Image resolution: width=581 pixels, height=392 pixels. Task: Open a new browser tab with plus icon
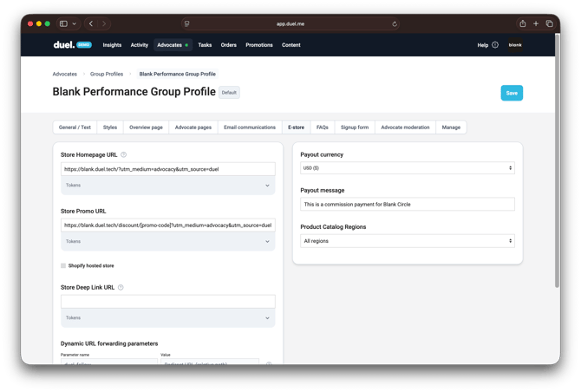536,24
